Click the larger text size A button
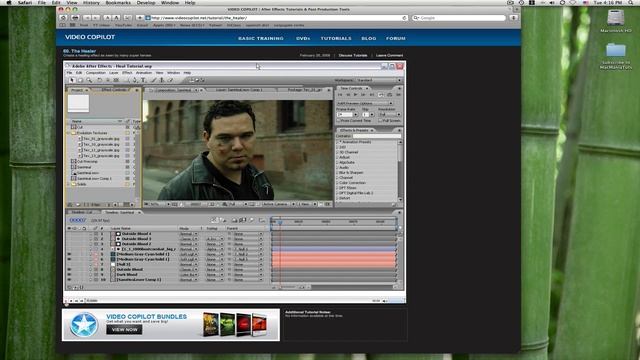The image size is (640, 360). point(116,18)
